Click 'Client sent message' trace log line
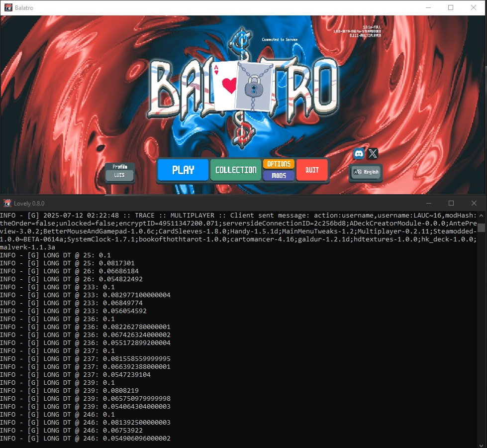This screenshot has height=448, width=487. coord(239,231)
